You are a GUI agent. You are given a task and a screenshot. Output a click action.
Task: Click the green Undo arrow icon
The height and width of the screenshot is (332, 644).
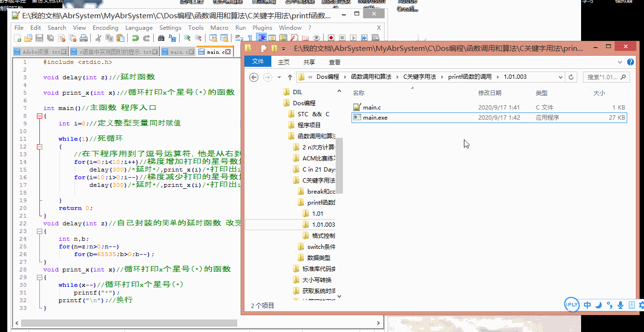click(x=135, y=38)
